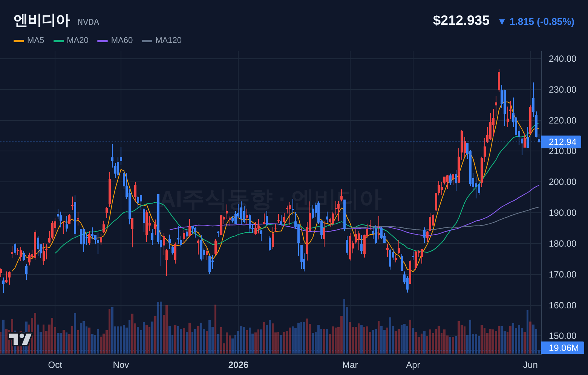
Task: Toggle the MA20 moving average legend
Action: point(71,40)
